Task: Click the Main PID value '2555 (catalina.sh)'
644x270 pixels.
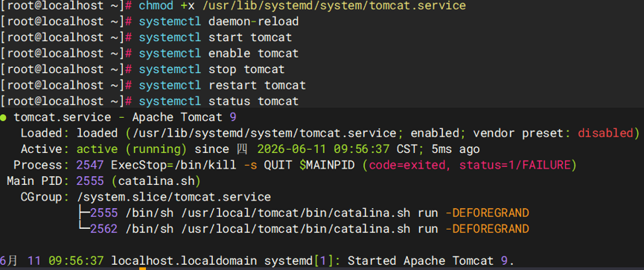Action: point(138,181)
